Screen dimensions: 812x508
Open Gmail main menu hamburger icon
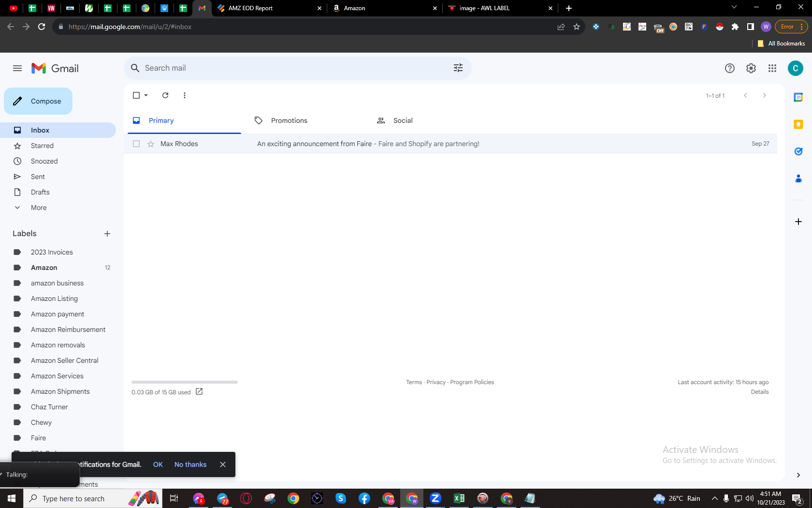click(x=17, y=68)
